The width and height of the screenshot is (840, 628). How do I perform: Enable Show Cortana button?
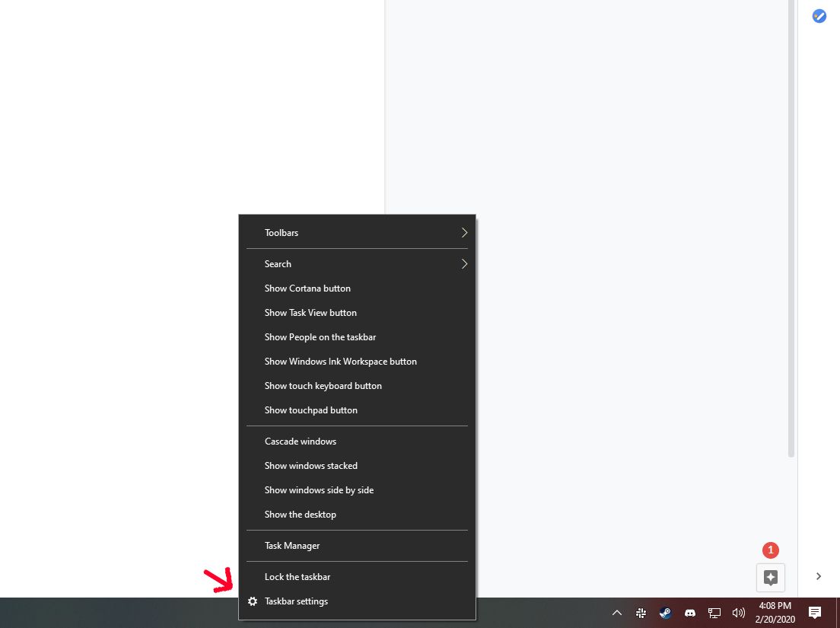pyautogui.click(x=307, y=288)
